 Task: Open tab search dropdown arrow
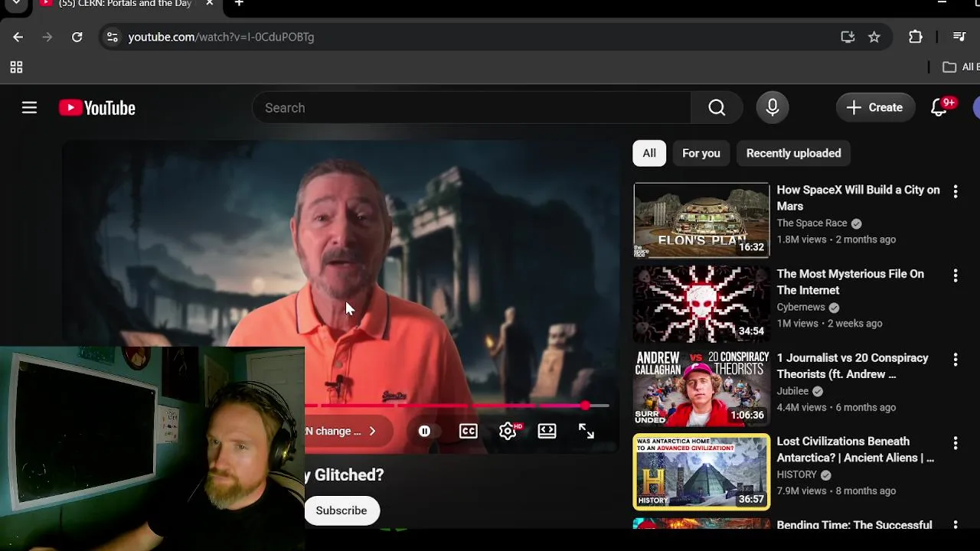point(16,4)
